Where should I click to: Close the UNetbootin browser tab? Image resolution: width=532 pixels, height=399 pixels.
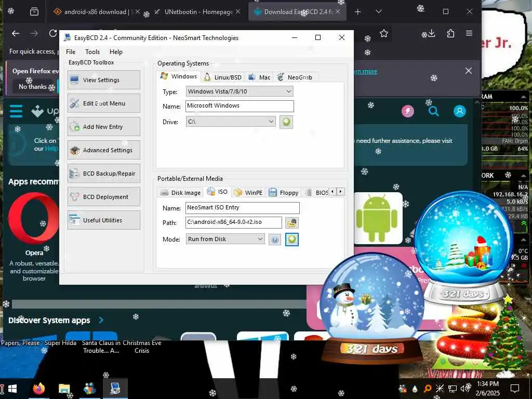(238, 11)
